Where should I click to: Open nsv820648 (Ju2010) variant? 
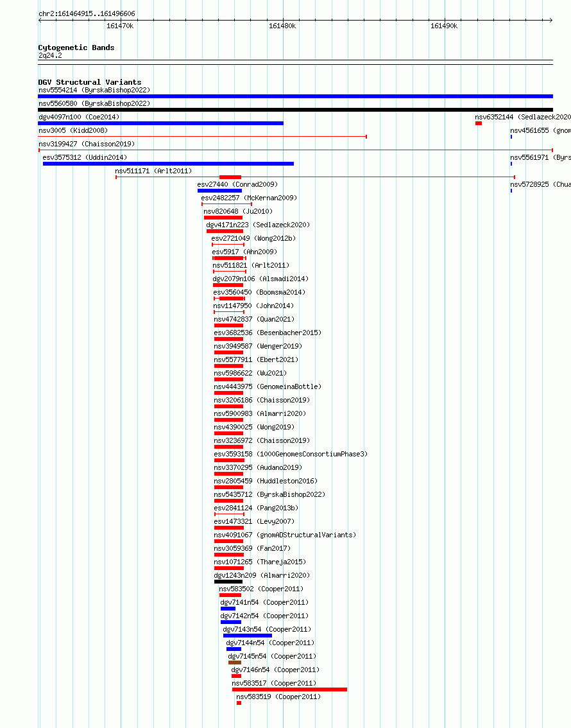238,211
